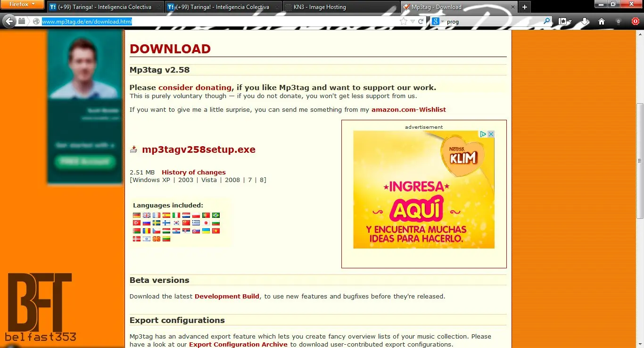The image size is (644, 348).
Task: Go back using the browser back arrow
Action: [x=9, y=21]
